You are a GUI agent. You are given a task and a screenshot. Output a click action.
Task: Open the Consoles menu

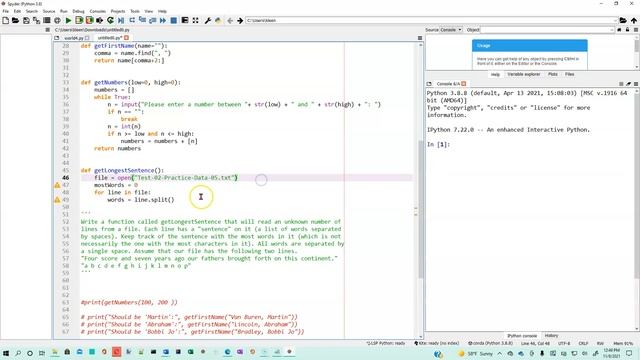(98, 11)
